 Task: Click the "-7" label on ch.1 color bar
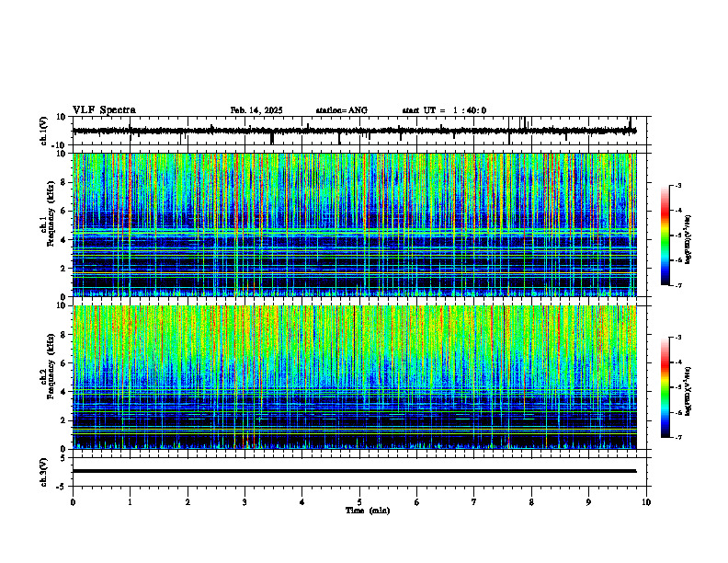click(x=677, y=285)
